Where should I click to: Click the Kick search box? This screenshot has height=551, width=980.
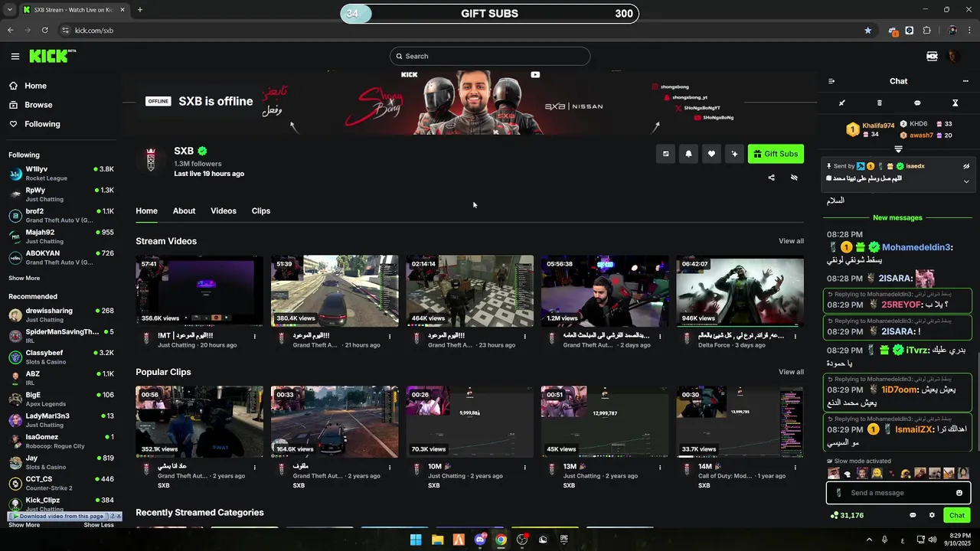pos(490,56)
